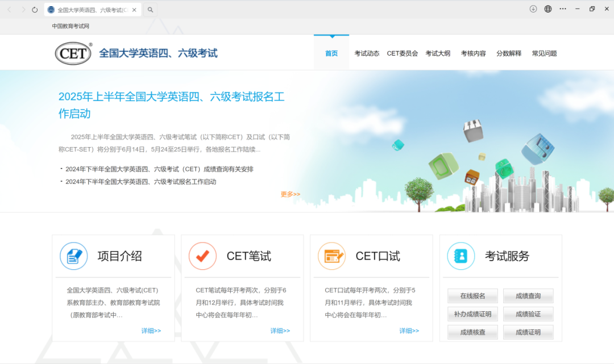Viewport: 614px width, 364px height.
Task: Select the red checkmark icon for CET笔试
Action: click(202, 256)
